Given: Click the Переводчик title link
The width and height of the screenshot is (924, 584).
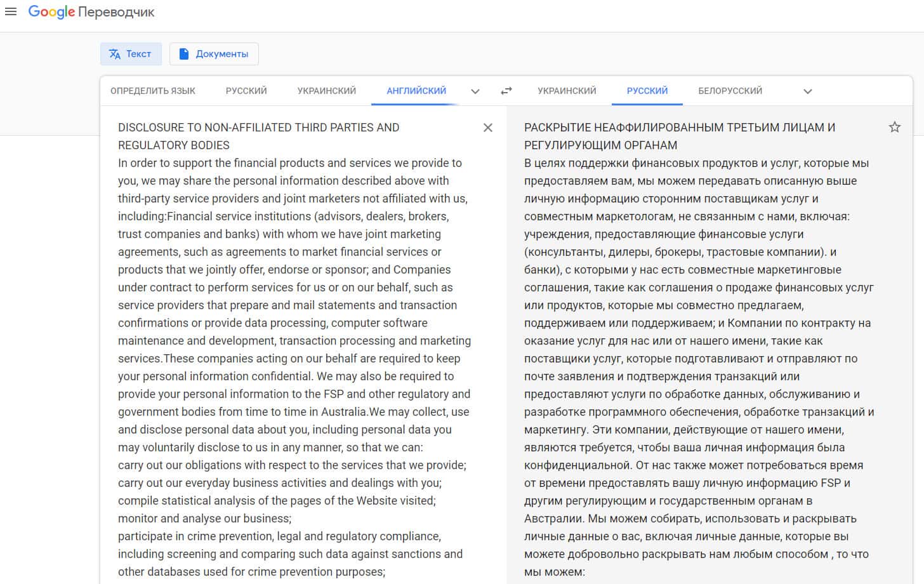Looking at the screenshot, I should point(116,12).
